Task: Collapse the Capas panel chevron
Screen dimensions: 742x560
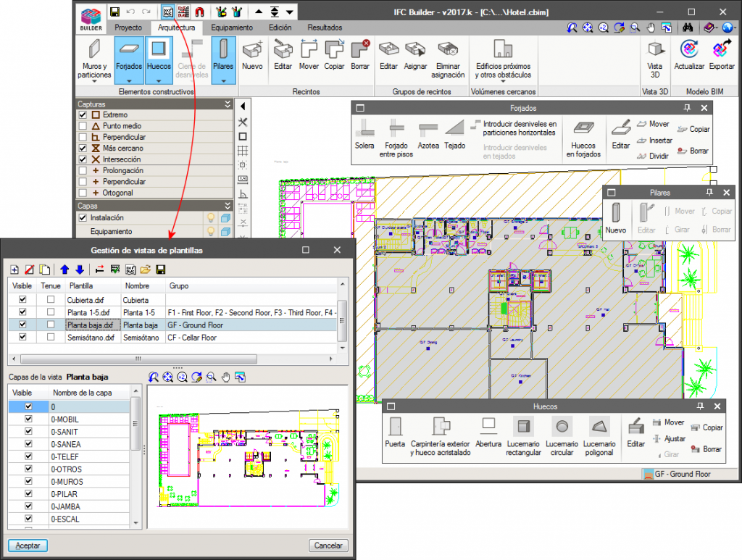Action: (x=228, y=206)
